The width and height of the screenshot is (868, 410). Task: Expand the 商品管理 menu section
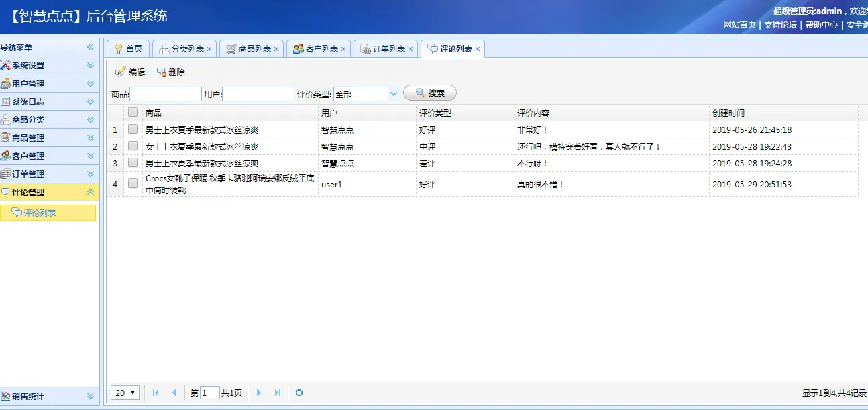[x=91, y=138]
